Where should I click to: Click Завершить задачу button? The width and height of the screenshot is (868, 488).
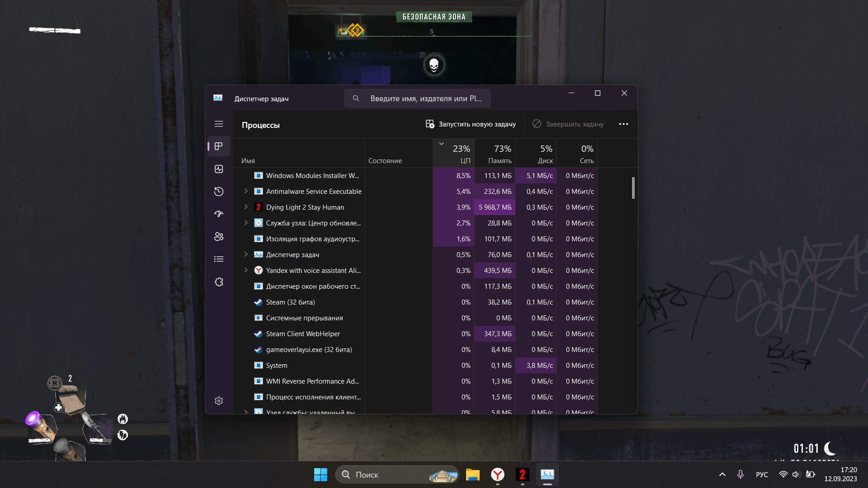(568, 124)
